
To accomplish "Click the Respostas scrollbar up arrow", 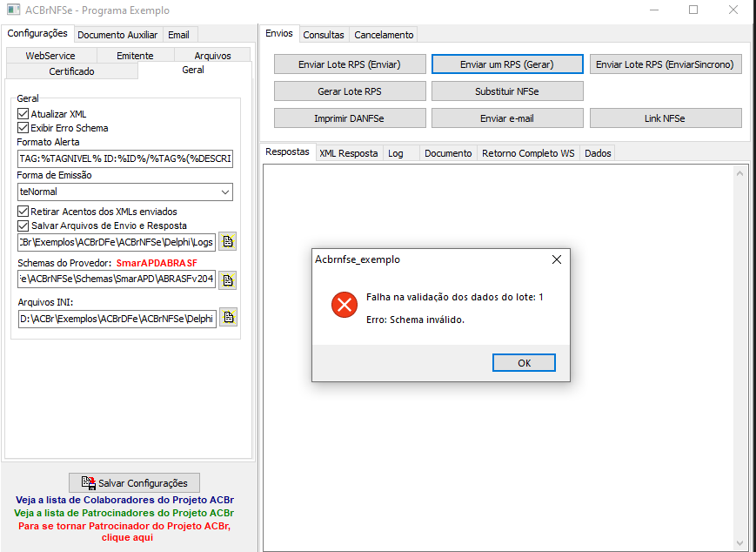I will click(x=739, y=173).
